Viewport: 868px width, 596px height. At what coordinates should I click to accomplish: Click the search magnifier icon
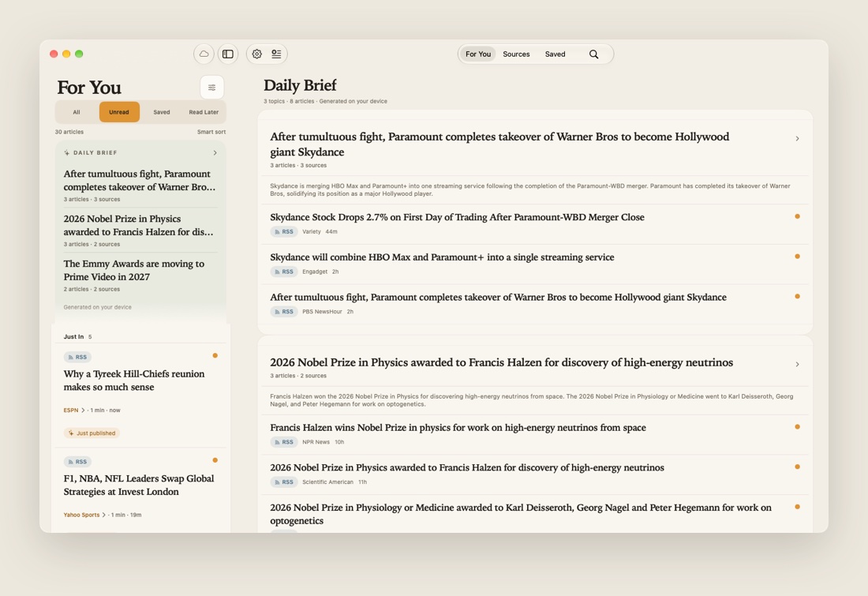(593, 54)
